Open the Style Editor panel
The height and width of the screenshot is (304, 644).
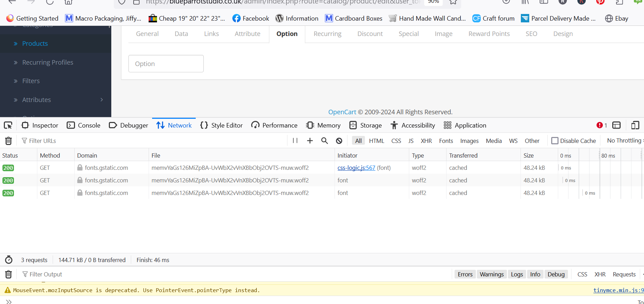tap(222, 125)
